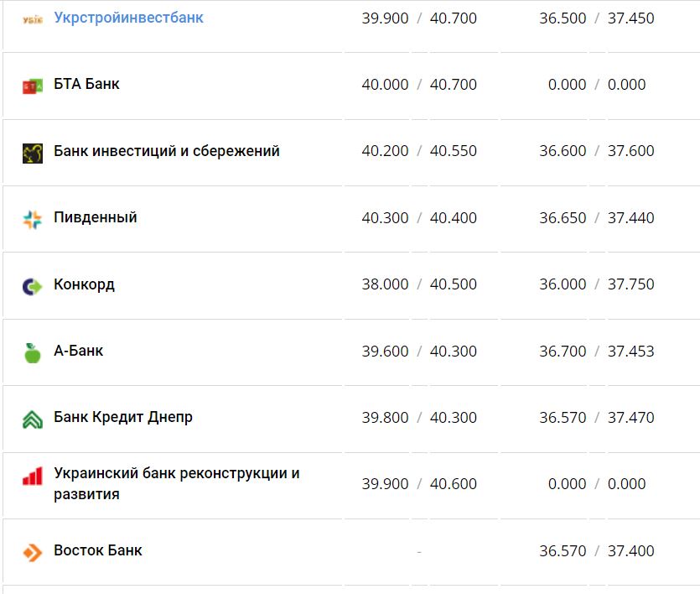Click the УБІБ Укрстройинвестбанк logo icon
This screenshot has height=594, width=700.
32,17
